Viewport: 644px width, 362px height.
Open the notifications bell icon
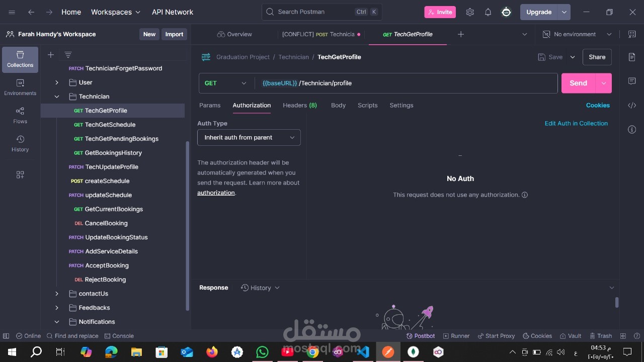pyautogui.click(x=488, y=12)
